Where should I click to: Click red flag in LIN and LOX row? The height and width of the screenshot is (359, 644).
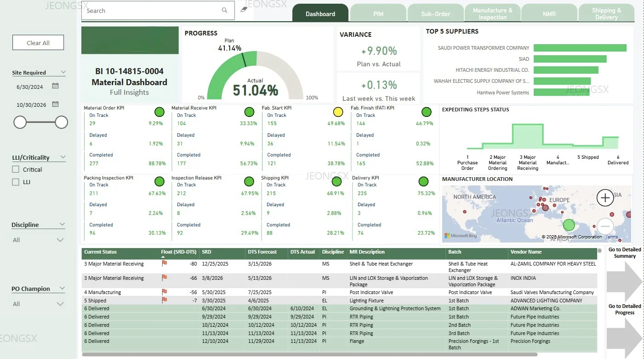[164, 278]
